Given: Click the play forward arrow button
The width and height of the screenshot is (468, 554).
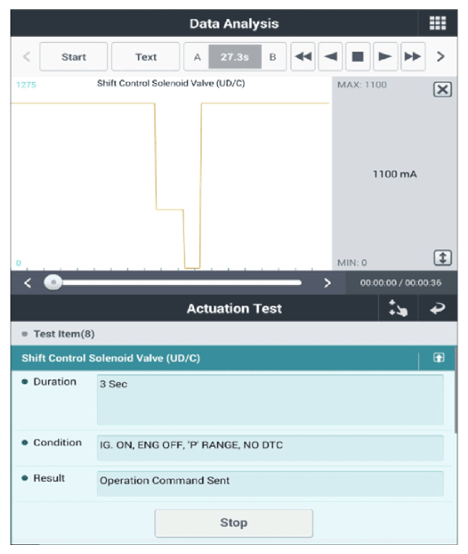Looking at the screenshot, I should tap(385, 57).
